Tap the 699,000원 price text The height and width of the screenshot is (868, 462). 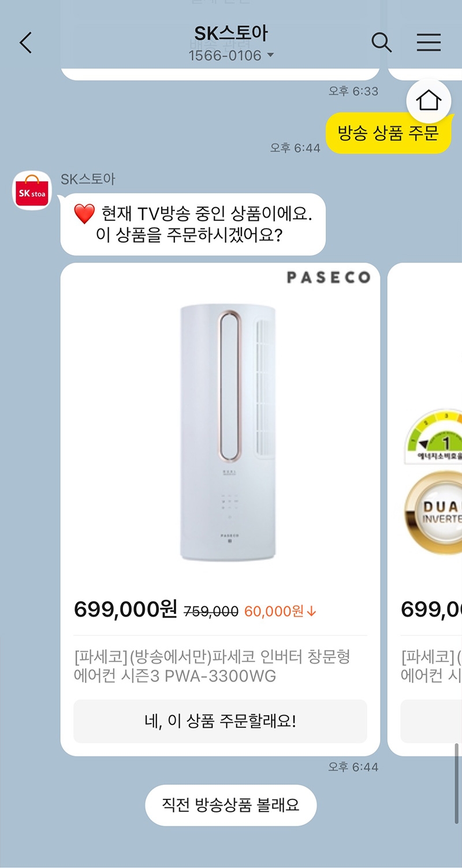[x=126, y=609]
